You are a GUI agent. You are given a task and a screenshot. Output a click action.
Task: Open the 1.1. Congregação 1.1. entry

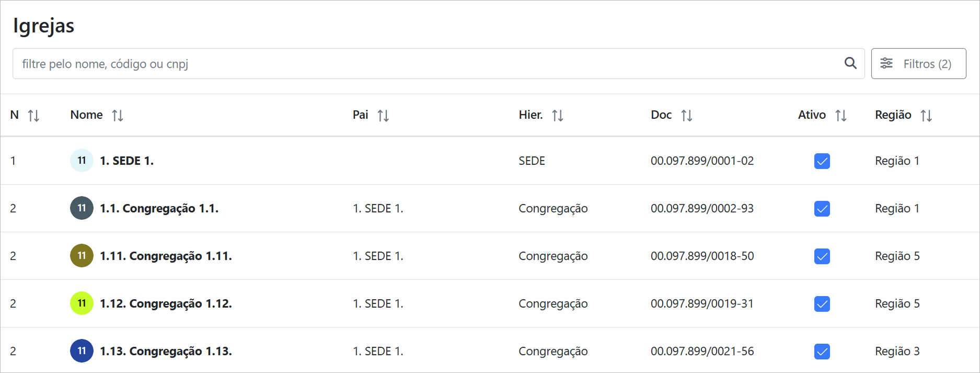pos(159,208)
